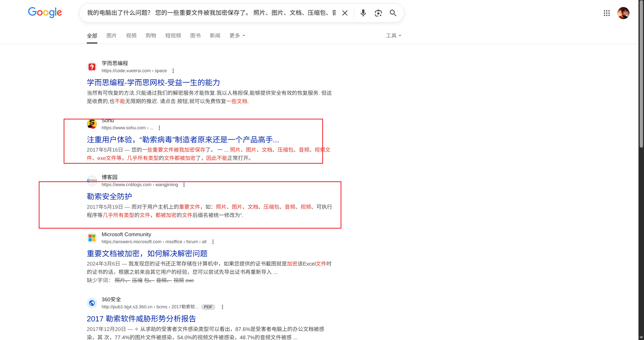Clear the search box text
This screenshot has width=644, height=340.
345,13
